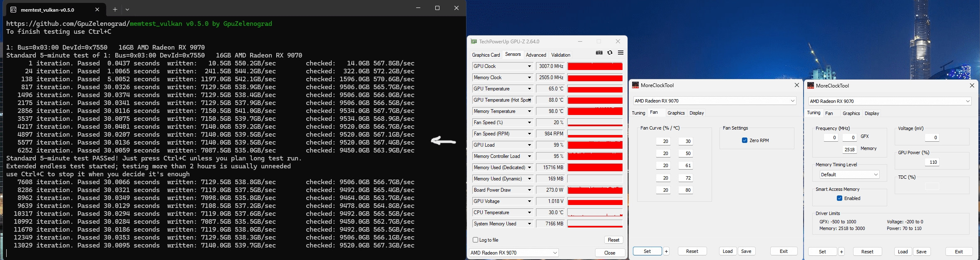This screenshot has height=260, width=980.
Task: Click the GPU-Z title bar app icon
Action: tap(474, 41)
